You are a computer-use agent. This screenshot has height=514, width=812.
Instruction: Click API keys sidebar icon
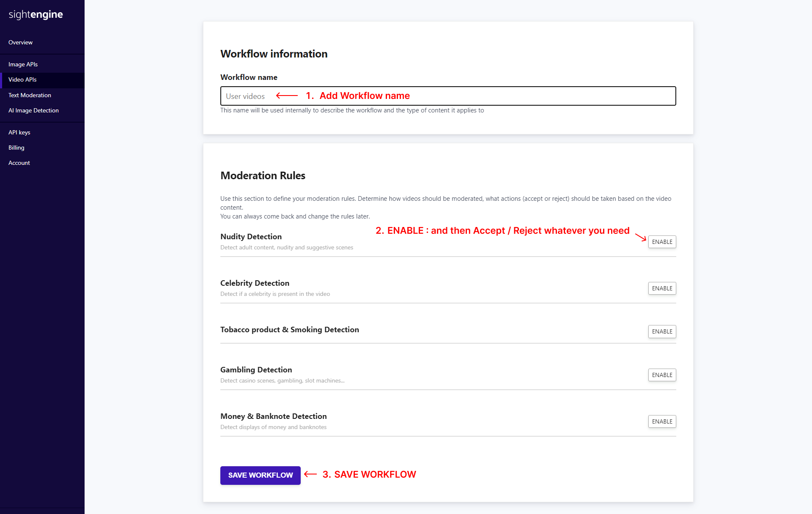[x=19, y=132]
